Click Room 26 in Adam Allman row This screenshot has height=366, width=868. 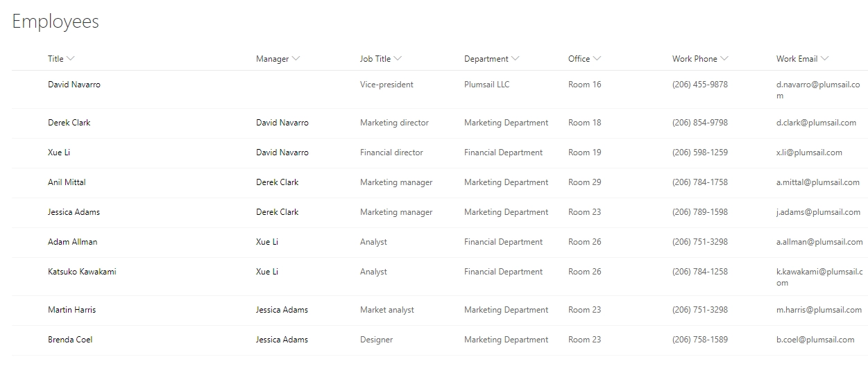(584, 242)
